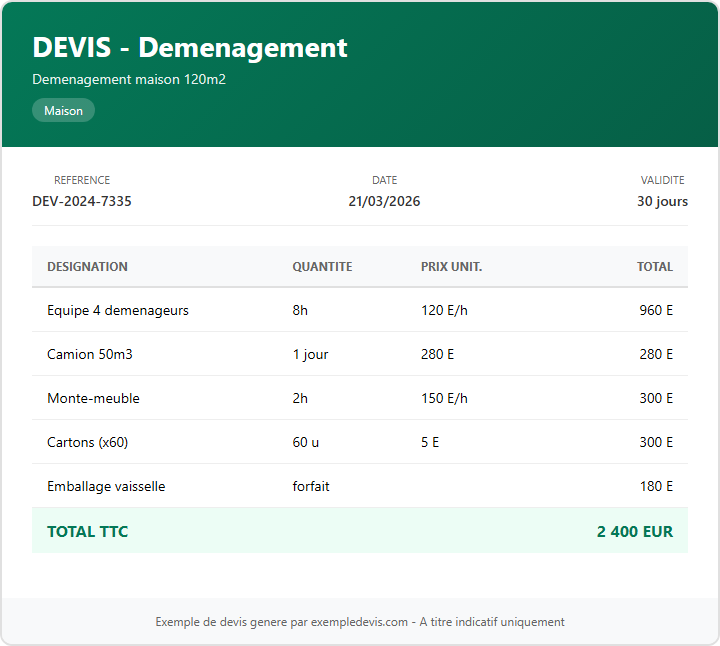720x646 pixels.
Task: Click the PRIX UNIT. column header
Action: (x=451, y=267)
